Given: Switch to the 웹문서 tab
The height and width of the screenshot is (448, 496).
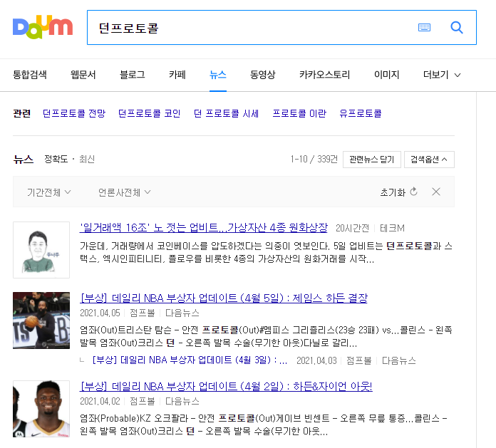Looking at the screenshot, I should coord(83,75).
